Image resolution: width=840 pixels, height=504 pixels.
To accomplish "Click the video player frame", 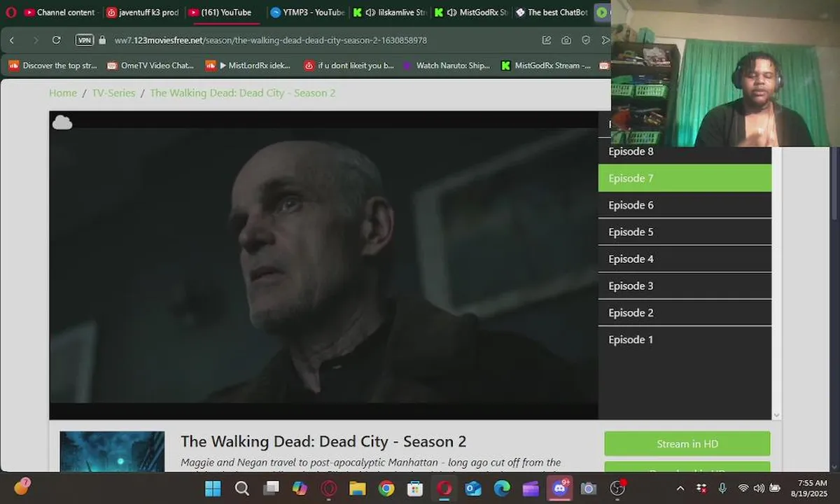I will 323,265.
